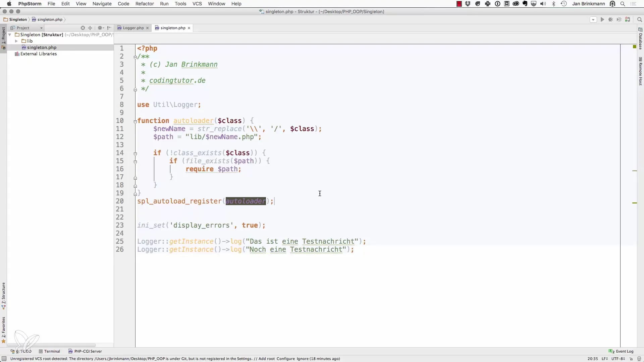Click the Run with Coverage icon
644x362 pixels.
[619, 20]
